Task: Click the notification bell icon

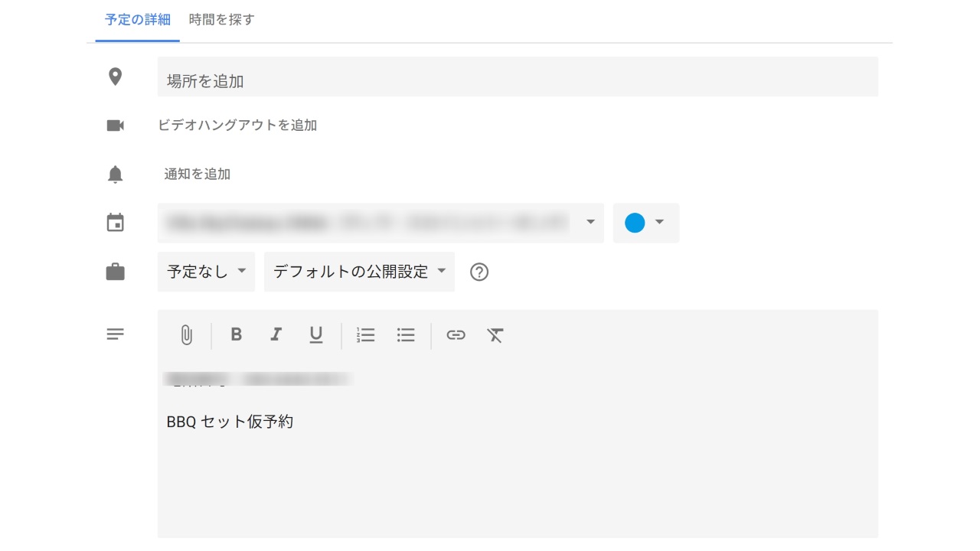Action: (115, 174)
